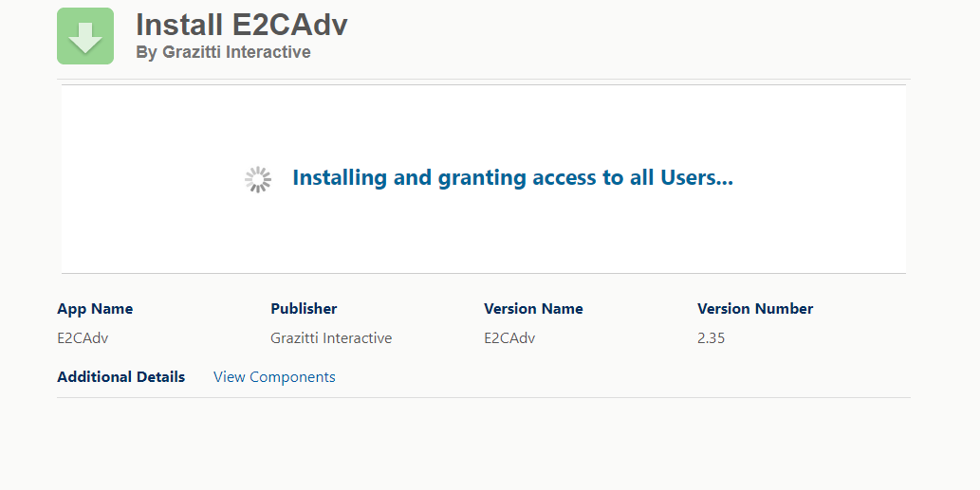Click the 'Version Name' label
This screenshot has width=980, height=490.
tap(533, 309)
